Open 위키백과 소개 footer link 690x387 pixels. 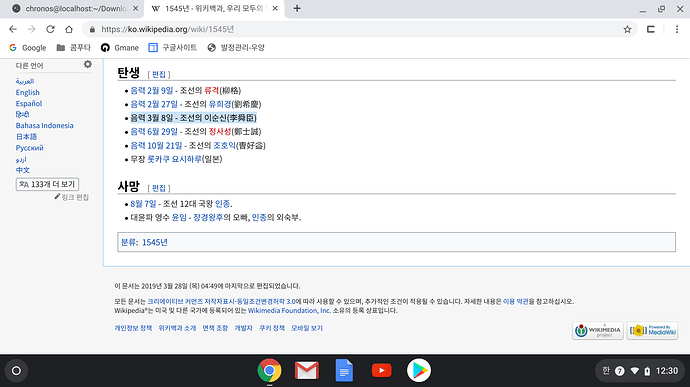pos(177,328)
